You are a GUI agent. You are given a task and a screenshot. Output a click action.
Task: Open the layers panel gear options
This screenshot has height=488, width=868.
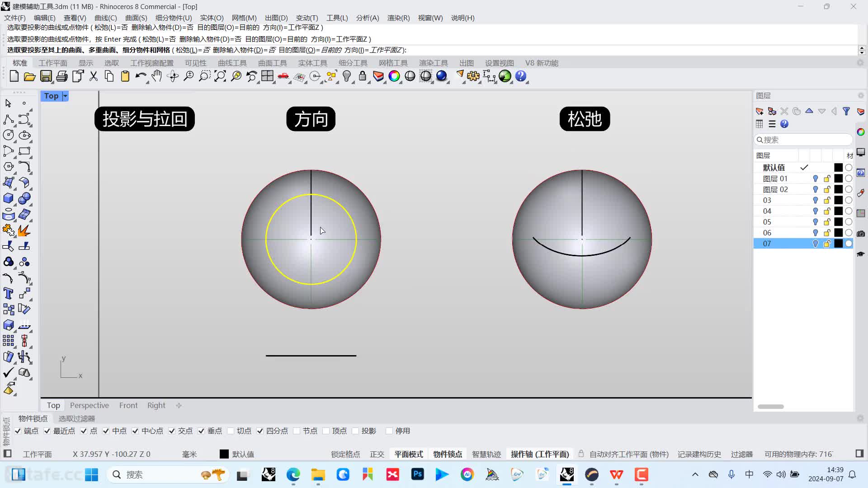point(861,96)
